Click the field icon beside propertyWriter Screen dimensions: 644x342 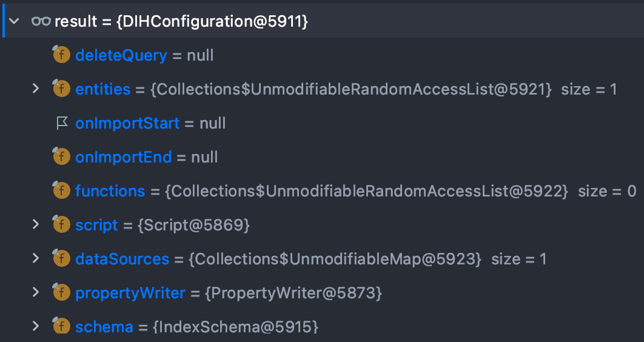61,293
